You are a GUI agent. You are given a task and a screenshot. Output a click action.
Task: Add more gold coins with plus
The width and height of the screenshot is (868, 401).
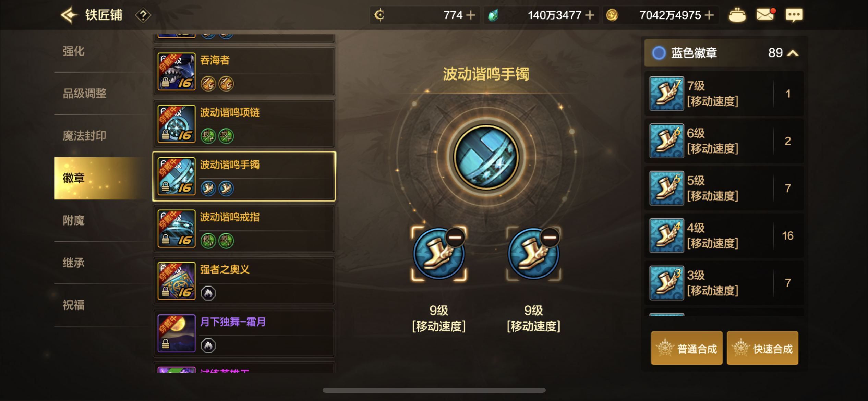coord(709,15)
